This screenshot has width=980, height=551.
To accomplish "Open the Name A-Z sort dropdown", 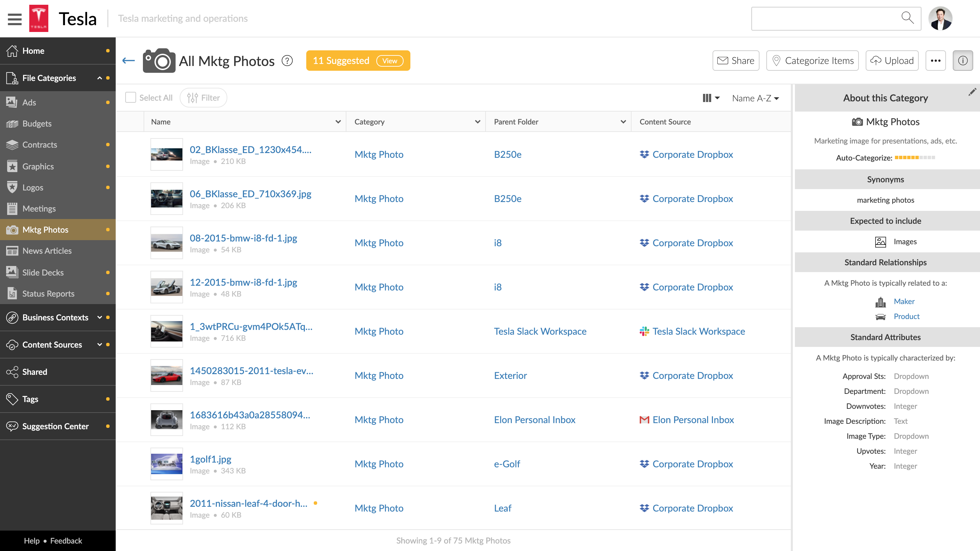I will tap(755, 98).
